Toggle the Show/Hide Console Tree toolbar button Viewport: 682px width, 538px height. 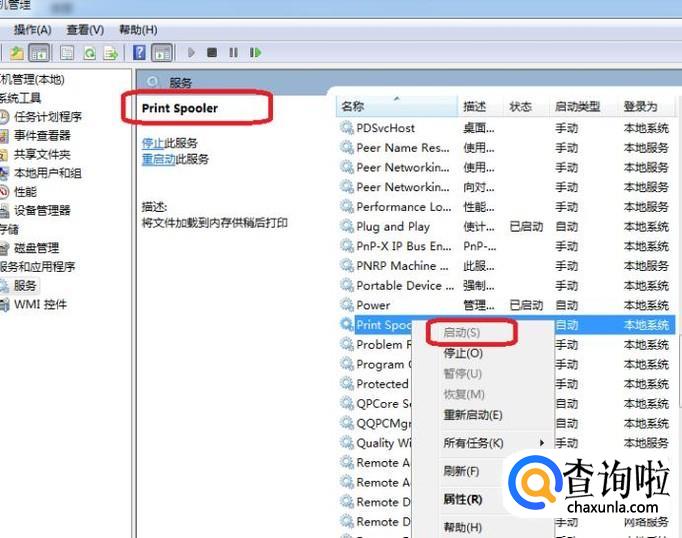[40, 52]
